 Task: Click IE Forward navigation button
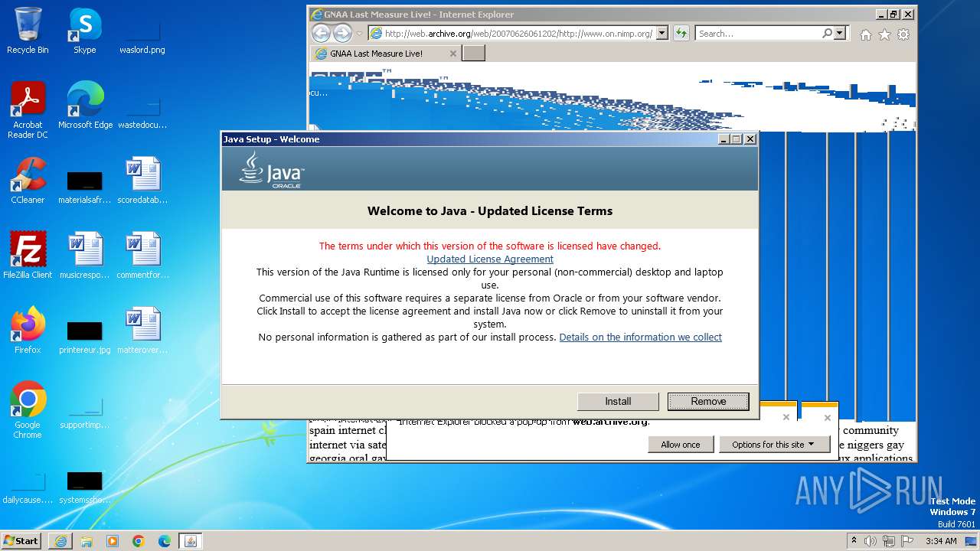(x=342, y=33)
